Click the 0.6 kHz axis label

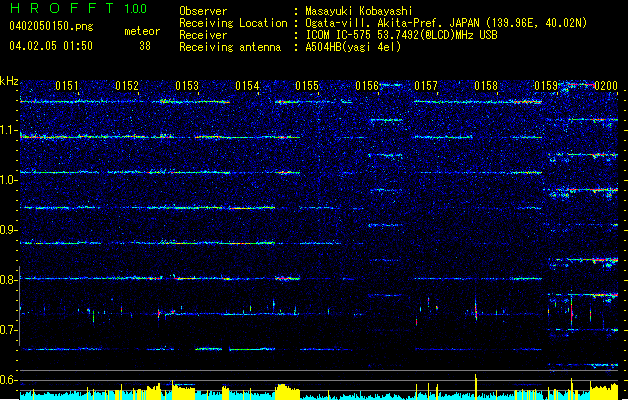tap(9, 380)
